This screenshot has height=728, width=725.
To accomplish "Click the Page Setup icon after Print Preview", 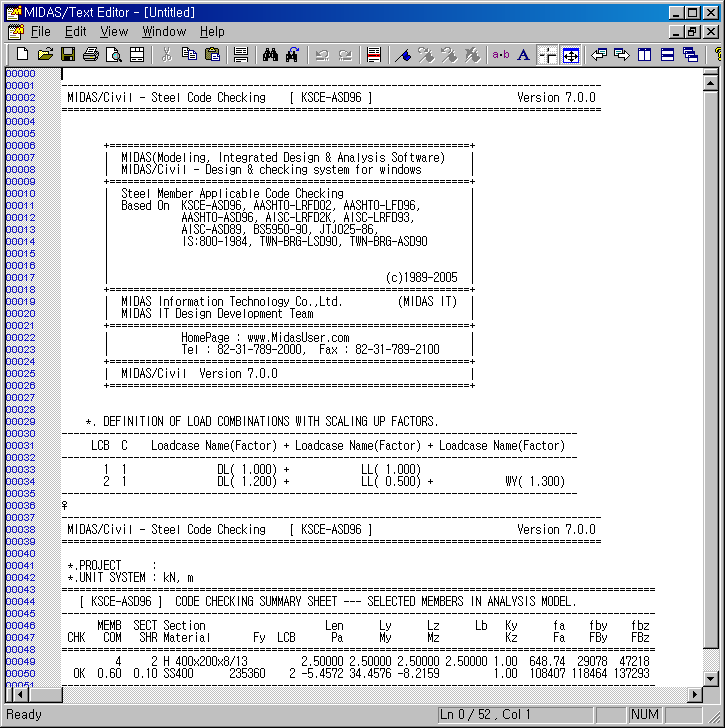I will (136, 55).
